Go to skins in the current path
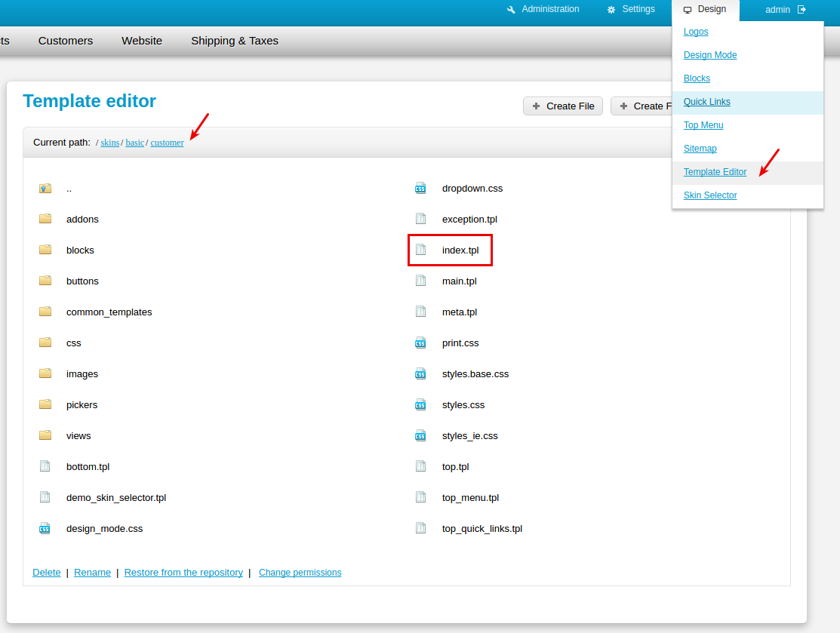The image size is (840, 633). pyautogui.click(x=110, y=143)
